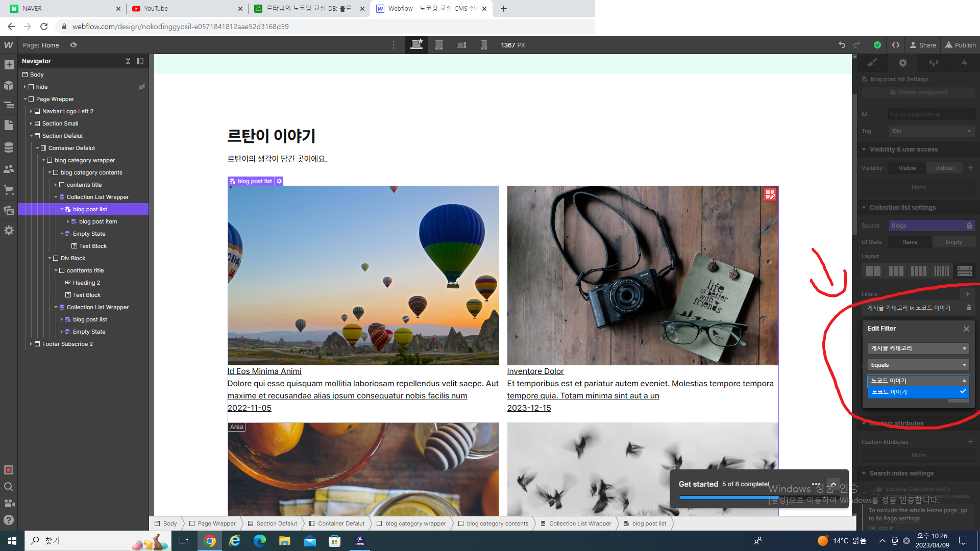Expand the Navbar Logo Left 2 tree item
Viewport: 980px width, 551px height.
tap(31, 111)
